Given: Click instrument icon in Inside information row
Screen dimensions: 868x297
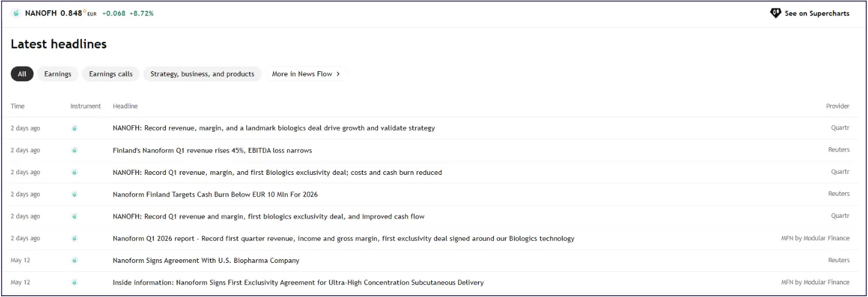Looking at the screenshot, I should pos(75,283).
